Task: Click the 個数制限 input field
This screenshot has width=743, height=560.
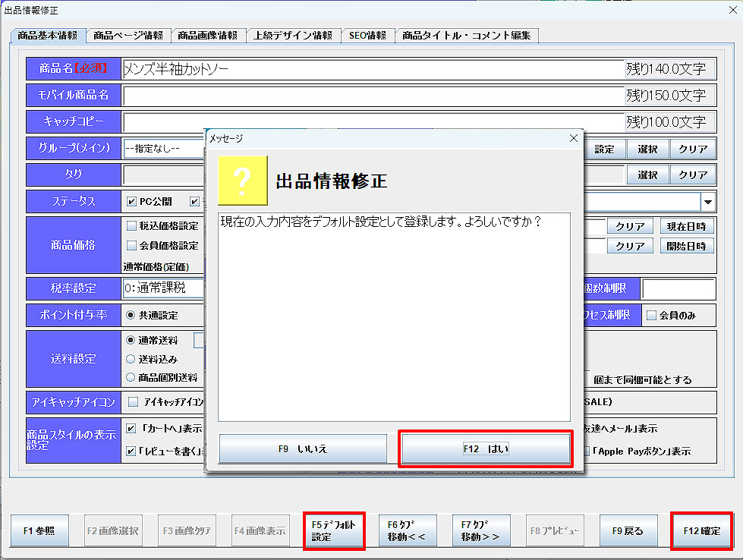Action: pyautogui.click(x=678, y=288)
